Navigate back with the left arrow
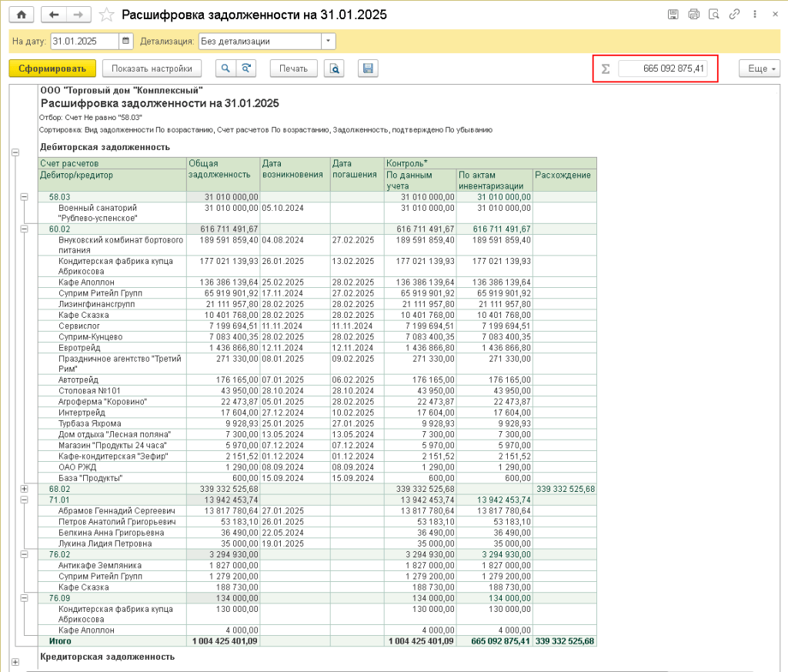 (54, 15)
